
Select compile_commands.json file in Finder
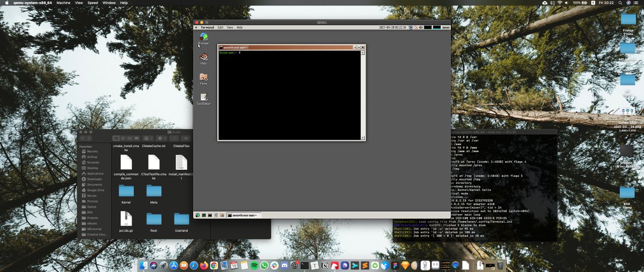pyautogui.click(x=126, y=162)
